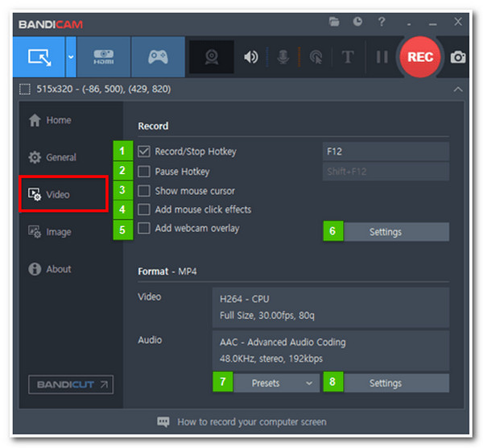Enable Add mouse click effects checkbox
The image size is (483, 448).
144,209
